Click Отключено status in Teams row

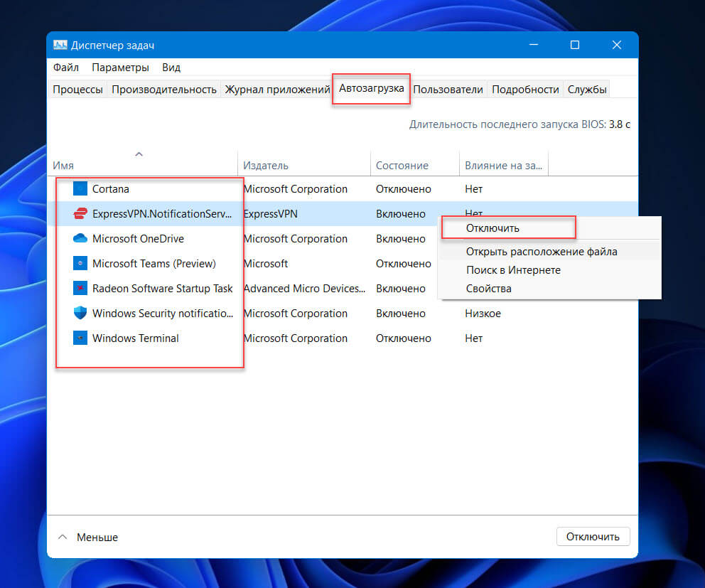tap(403, 264)
